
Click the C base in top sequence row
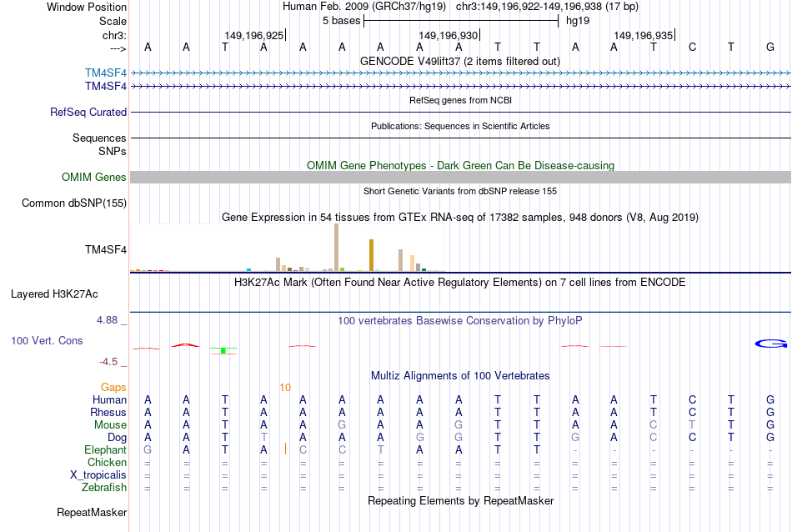693,47
